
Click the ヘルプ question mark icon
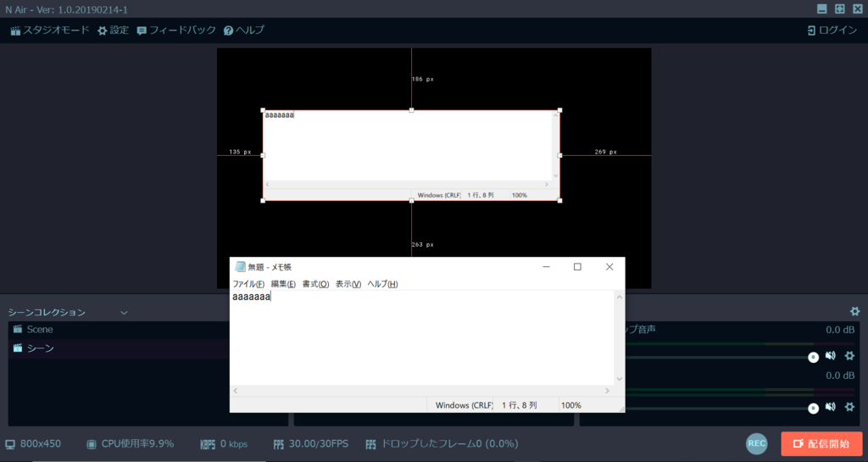tap(228, 31)
